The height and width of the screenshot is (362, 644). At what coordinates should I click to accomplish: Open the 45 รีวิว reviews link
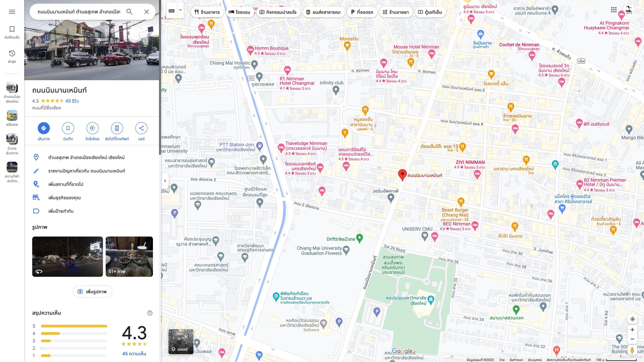[x=72, y=101]
